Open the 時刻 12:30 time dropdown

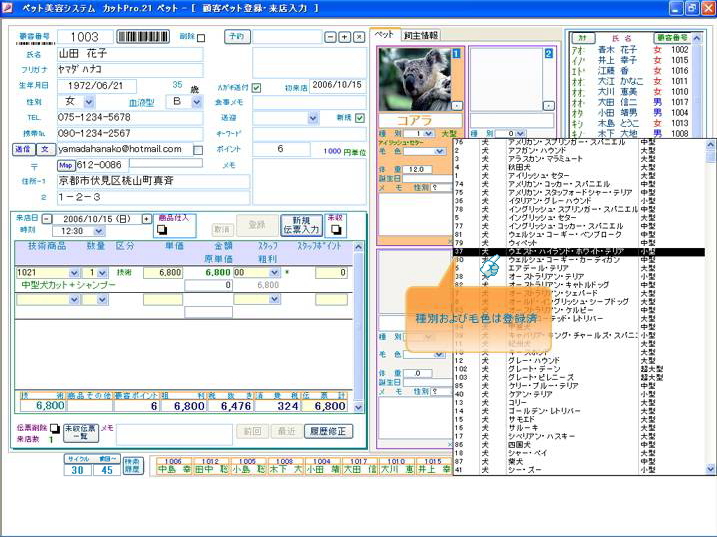(x=99, y=231)
